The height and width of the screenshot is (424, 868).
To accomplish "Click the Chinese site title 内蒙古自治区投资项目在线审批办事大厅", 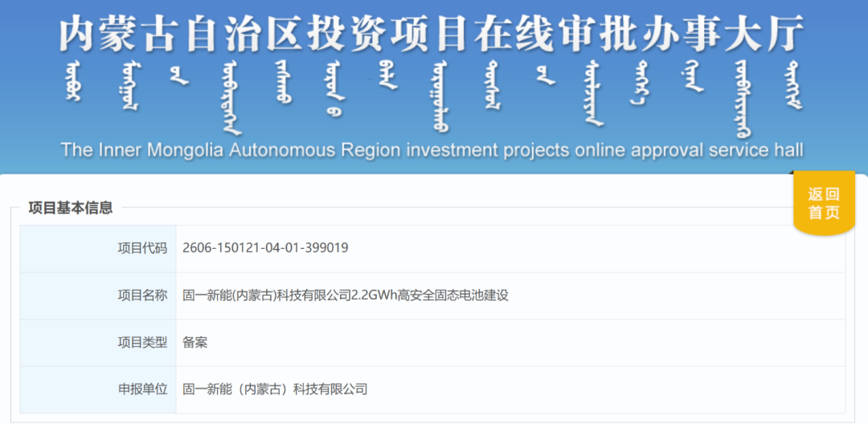I will (x=432, y=33).
